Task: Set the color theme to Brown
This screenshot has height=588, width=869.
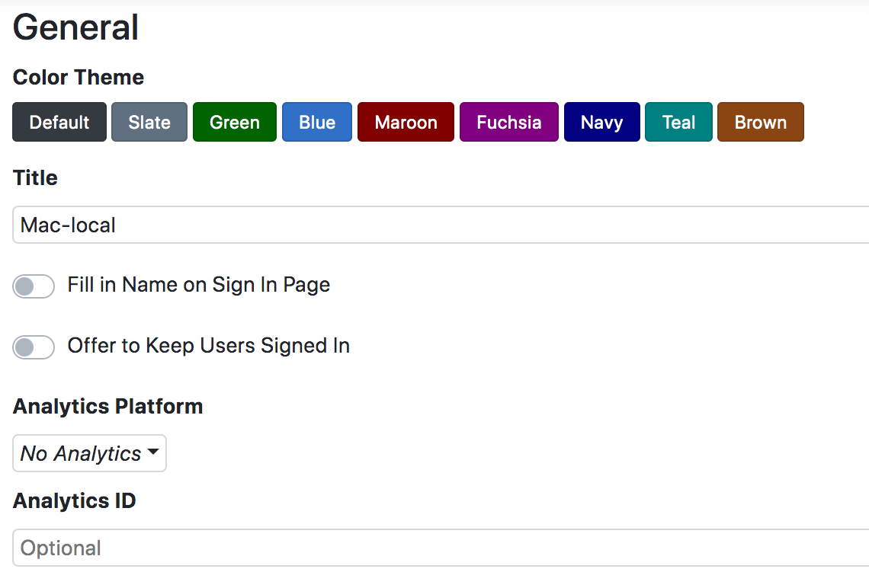Action: click(760, 122)
